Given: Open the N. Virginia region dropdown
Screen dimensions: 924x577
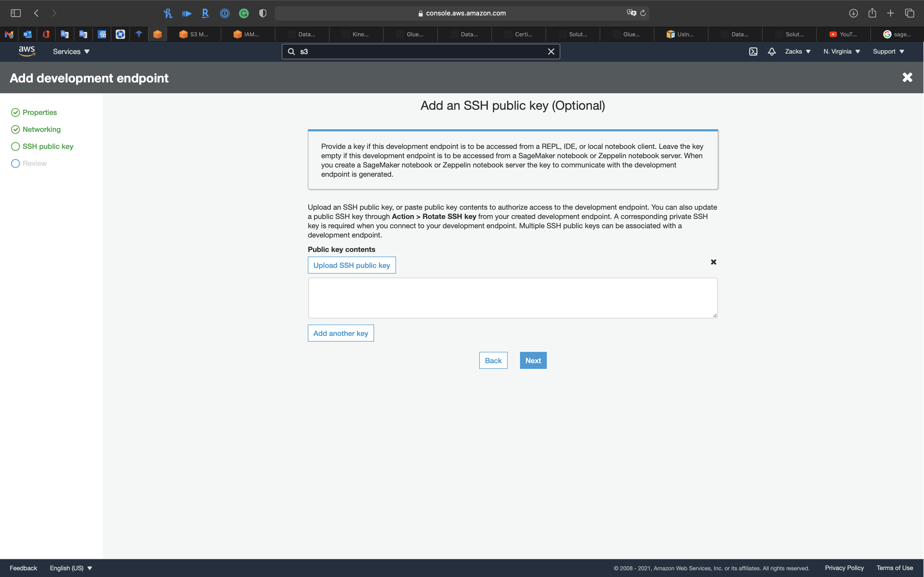Looking at the screenshot, I should coord(841,52).
